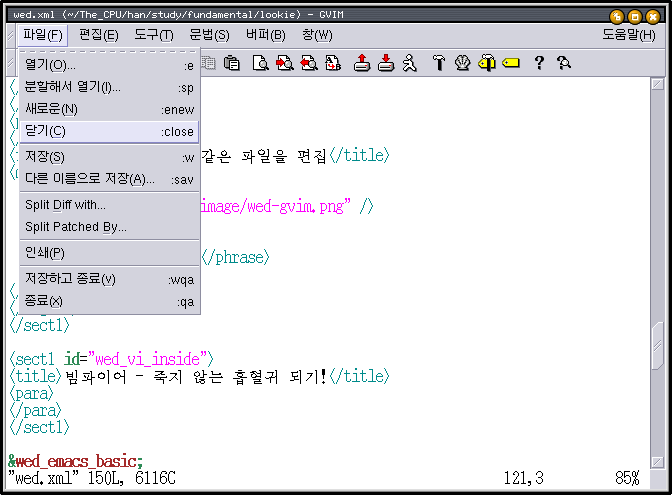Image resolution: width=672 pixels, height=495 pixels.
Task: Click the Build Tags (hammer with tag) icon
Action: tap(487, 63)
